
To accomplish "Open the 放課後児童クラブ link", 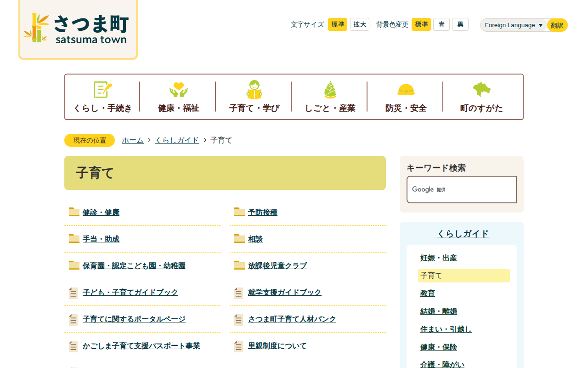I will pos(277,266).
